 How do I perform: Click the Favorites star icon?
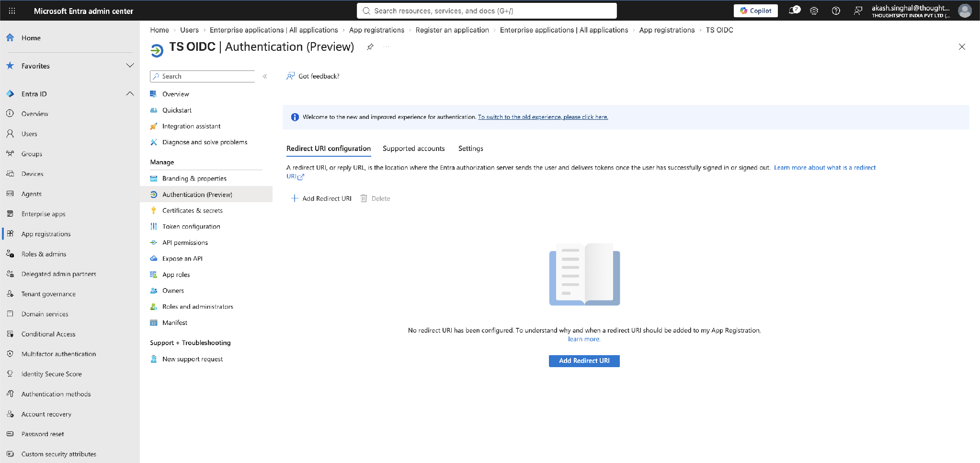(x=10, y=66)
